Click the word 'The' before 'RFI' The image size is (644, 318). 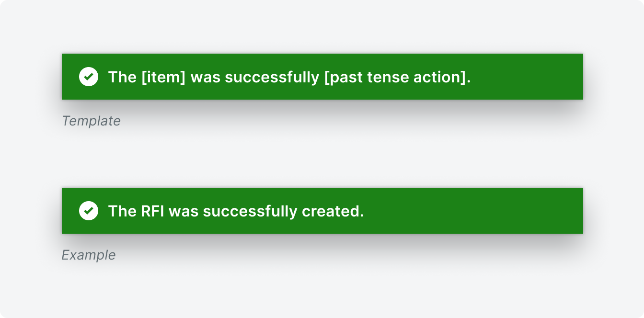click(x=122, y=211)
